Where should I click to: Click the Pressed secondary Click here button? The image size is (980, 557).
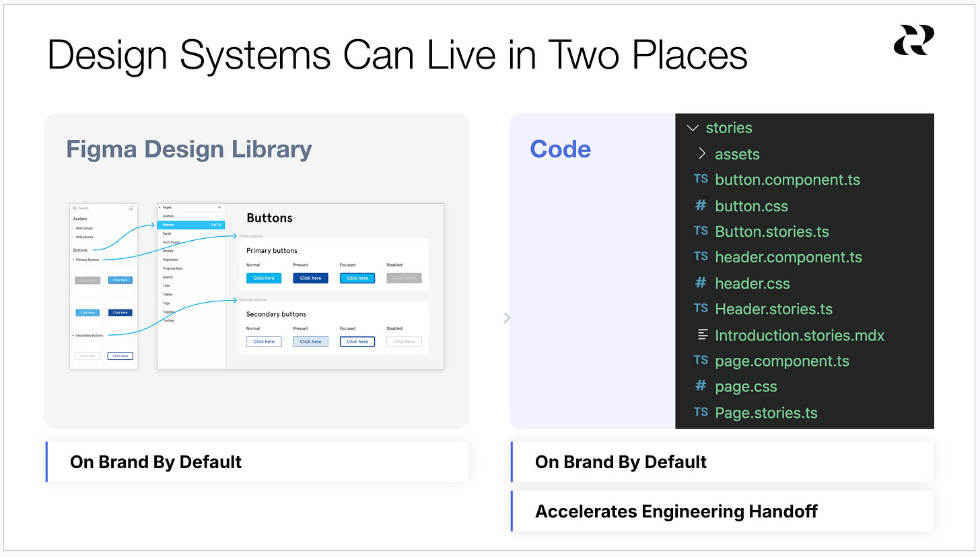coord(310,342)
